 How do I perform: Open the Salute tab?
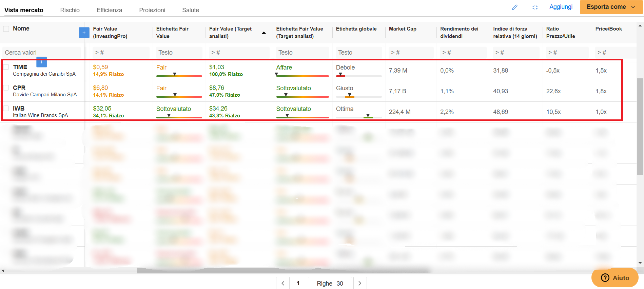point(191,10)
